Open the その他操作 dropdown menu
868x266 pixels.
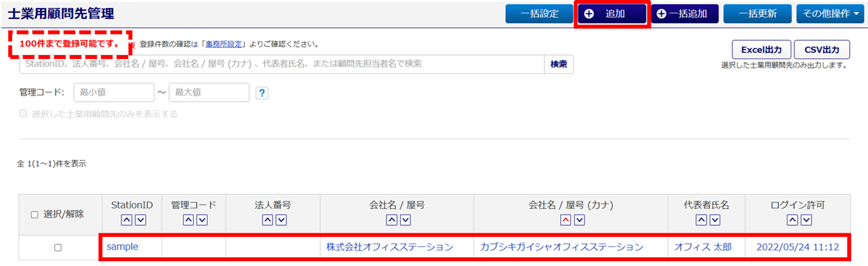click(831, 14)
